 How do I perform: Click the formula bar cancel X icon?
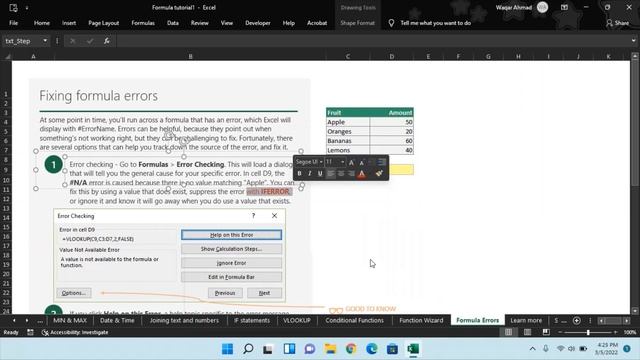point(73,41)
